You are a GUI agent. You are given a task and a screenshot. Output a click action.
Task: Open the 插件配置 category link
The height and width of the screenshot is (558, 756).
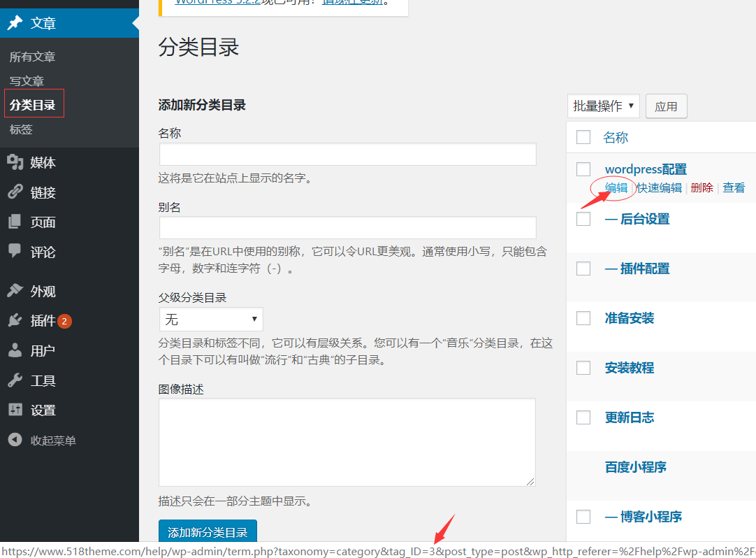tap(637, 269)
